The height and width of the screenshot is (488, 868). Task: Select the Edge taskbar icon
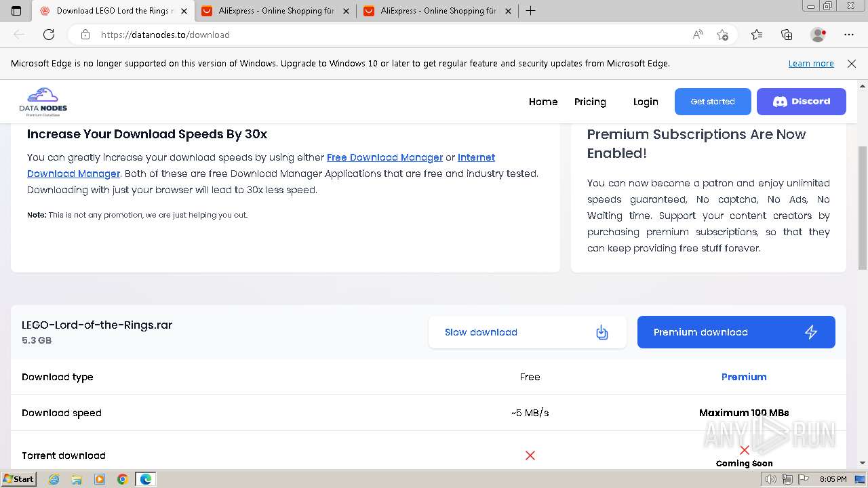[x=146, y=479]
